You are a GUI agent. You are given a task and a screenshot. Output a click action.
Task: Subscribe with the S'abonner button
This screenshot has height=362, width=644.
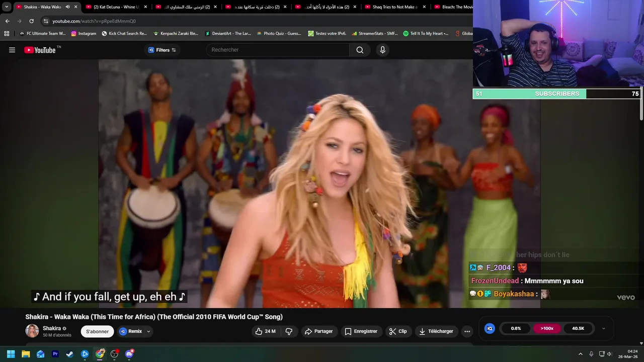pyautogui.click(x=97, y=331)
